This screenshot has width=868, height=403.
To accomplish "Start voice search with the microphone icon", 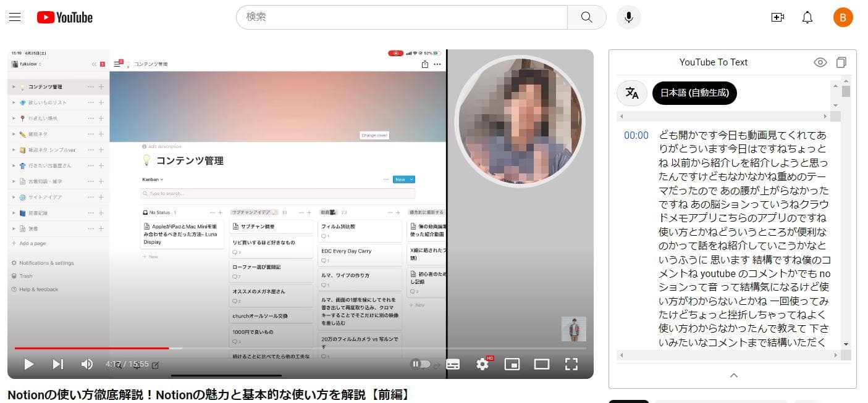I will coord(628,17).
